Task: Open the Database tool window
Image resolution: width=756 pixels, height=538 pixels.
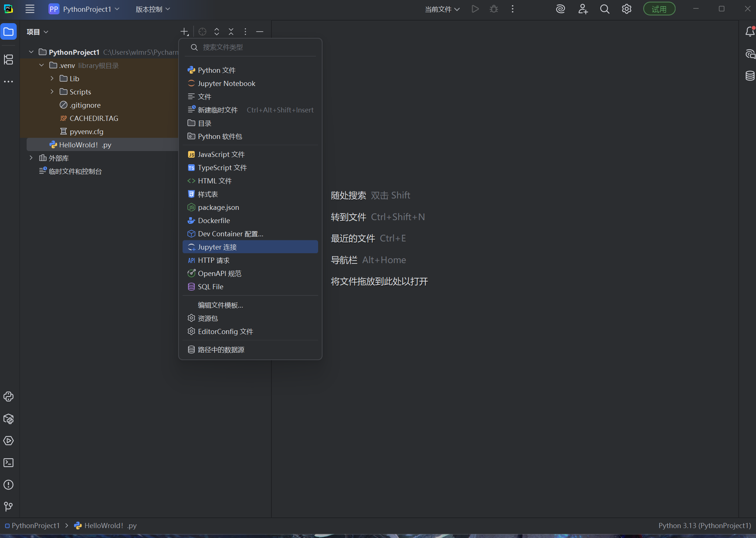Action: click(x=750, y=76)
